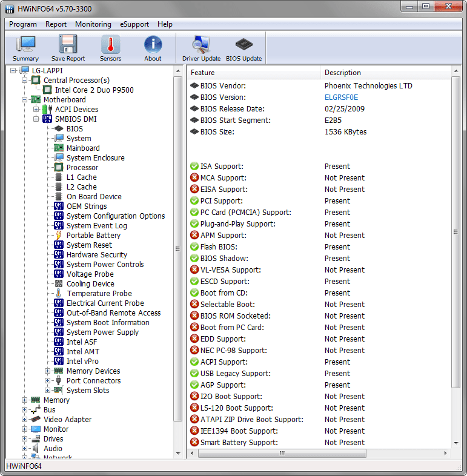Launch Driver Update tool
Screen dimensions: 467x476
[201, 48]
